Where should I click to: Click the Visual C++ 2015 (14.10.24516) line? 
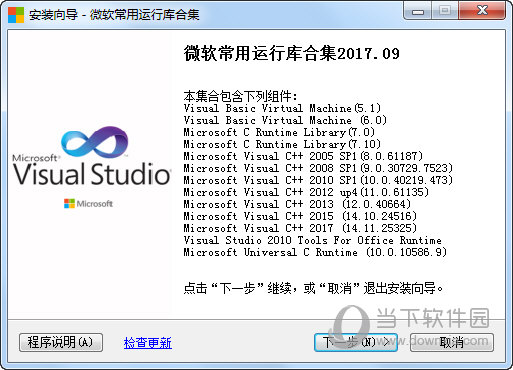pyautogui.click(x=300, y=216)
